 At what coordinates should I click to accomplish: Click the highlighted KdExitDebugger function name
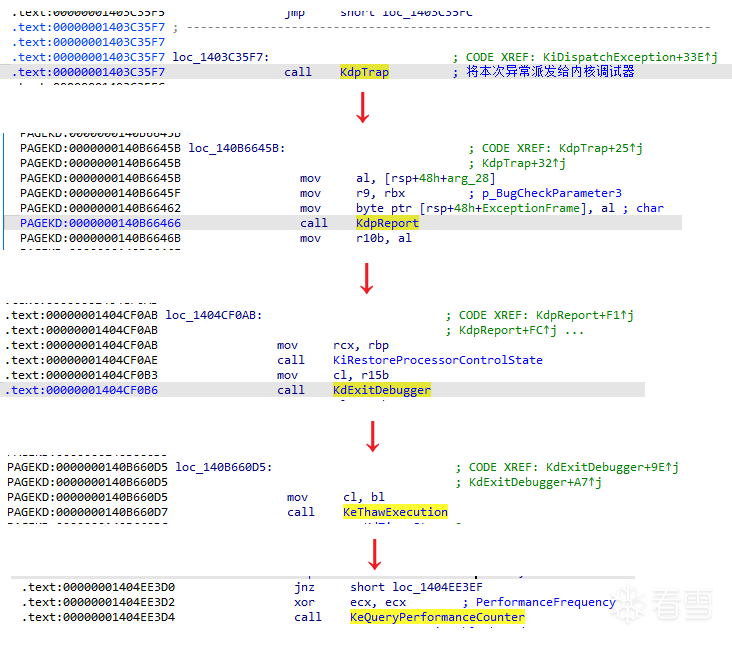coord(382,390)
